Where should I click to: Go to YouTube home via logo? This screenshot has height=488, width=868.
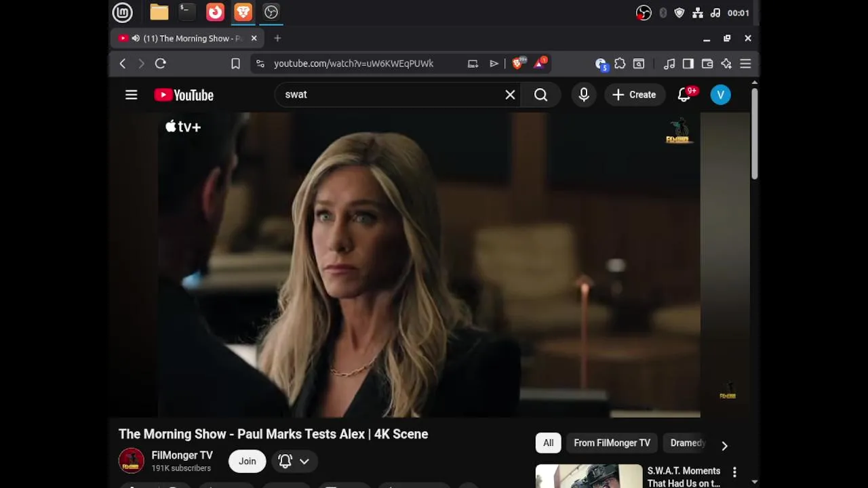pos(184,95)
